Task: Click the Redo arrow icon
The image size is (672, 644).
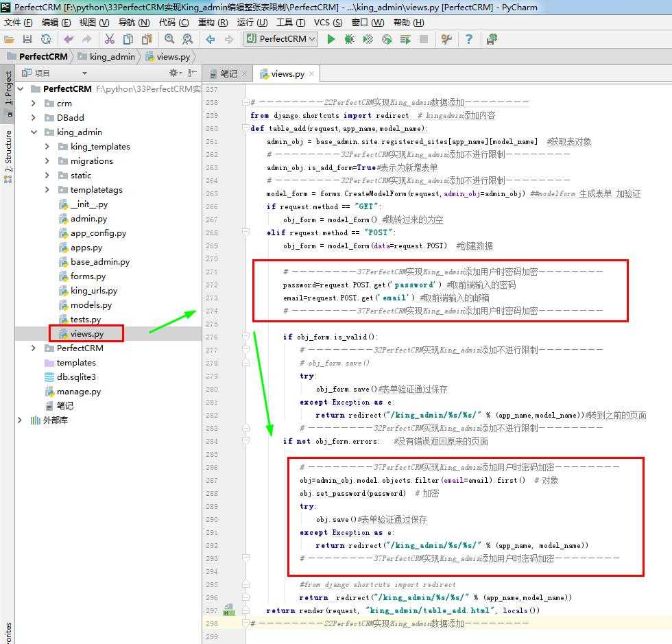Action: tap(86, 40)
